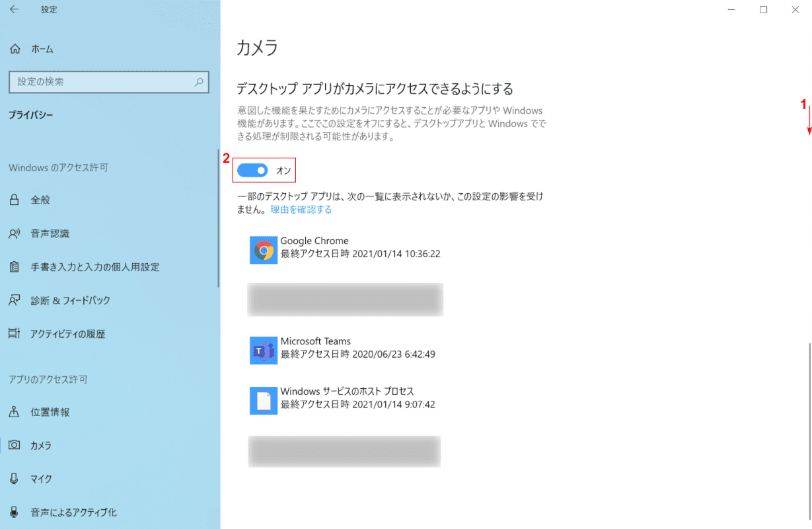Click the search magnifier icon
Screen dimensions: 812x529
pos(199,82)
